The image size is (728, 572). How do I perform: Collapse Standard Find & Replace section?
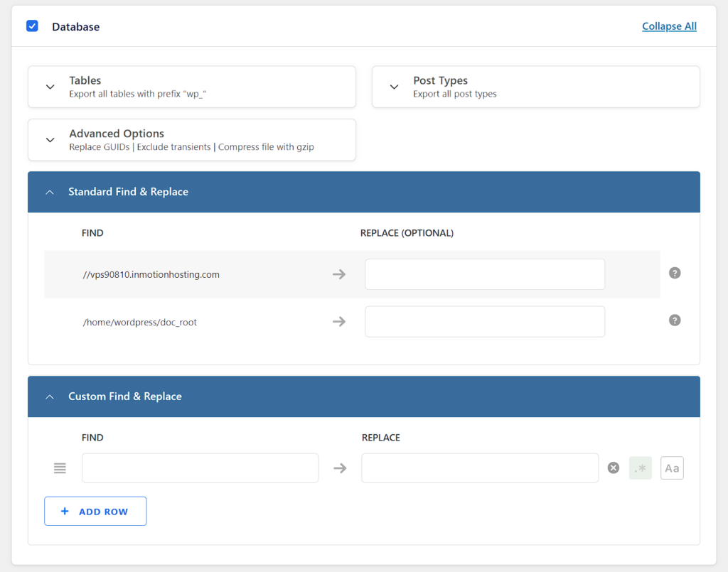(50, 192)
